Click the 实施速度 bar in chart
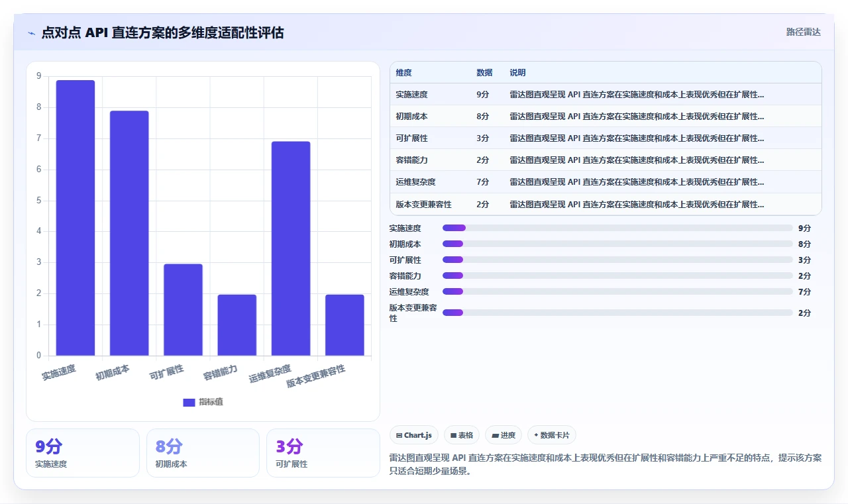This screenshot has height=504, width=848. (76, 218)
